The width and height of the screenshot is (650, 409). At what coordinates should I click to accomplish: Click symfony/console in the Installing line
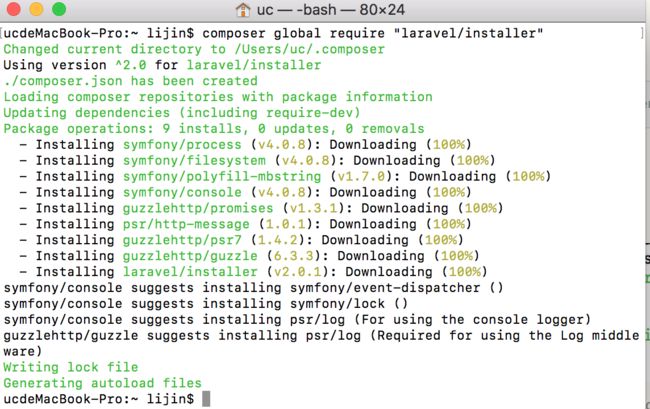pyautogui.click(x=182, y=192)
